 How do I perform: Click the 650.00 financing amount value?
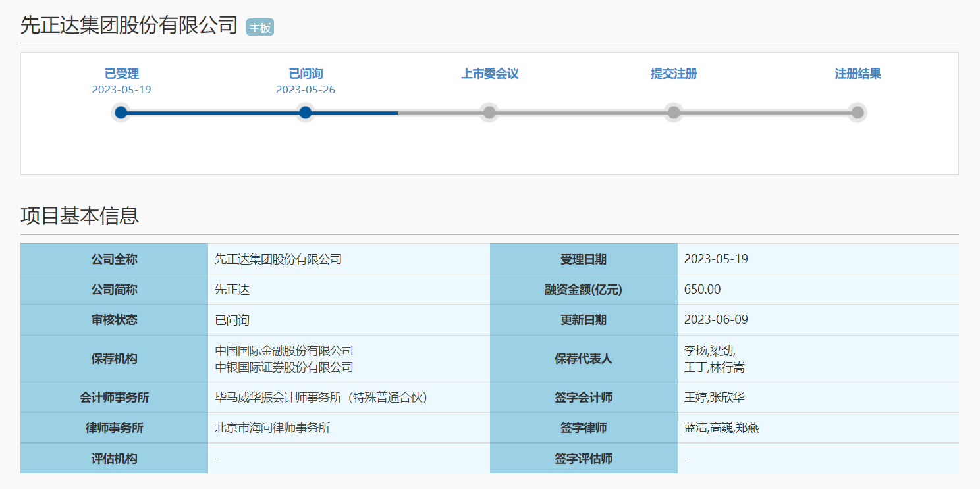(x=702, y=290)
